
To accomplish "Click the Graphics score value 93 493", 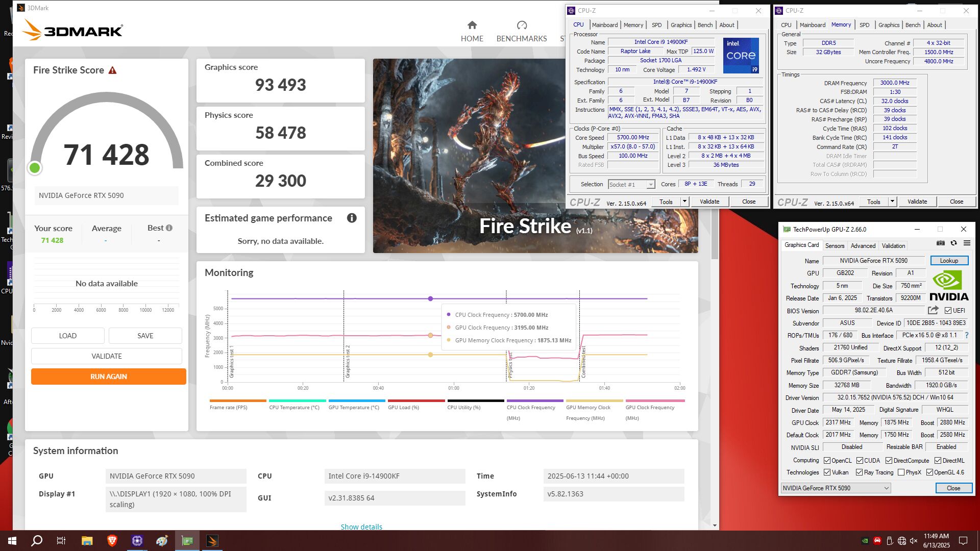I will 280,85.
